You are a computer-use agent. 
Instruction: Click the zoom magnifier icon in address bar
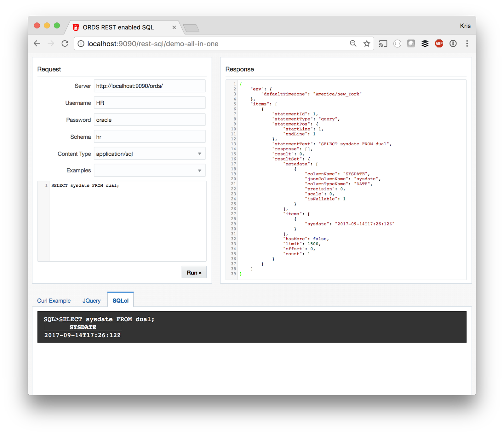pos(353,43)
